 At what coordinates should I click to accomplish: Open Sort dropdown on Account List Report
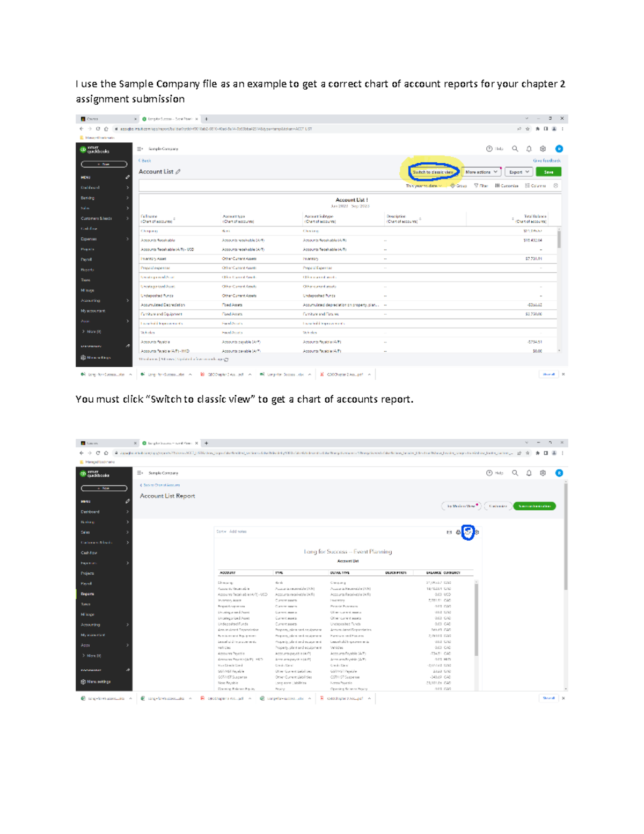221,532
